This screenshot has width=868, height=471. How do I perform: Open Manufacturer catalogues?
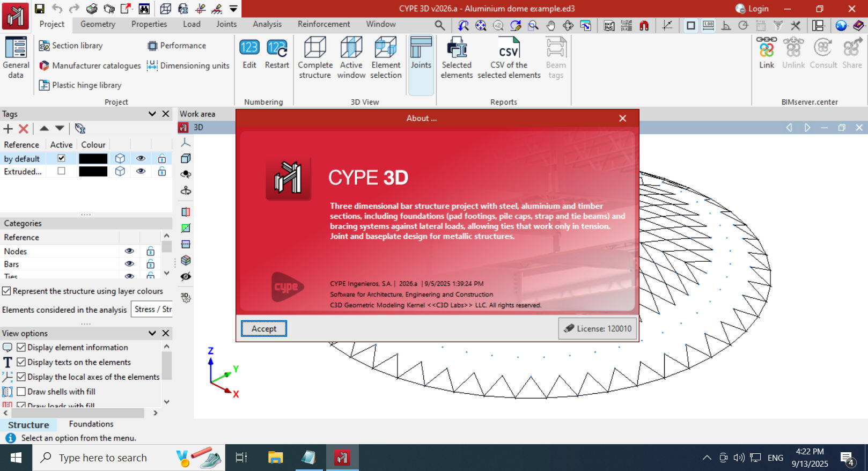[x=90, y=65]
